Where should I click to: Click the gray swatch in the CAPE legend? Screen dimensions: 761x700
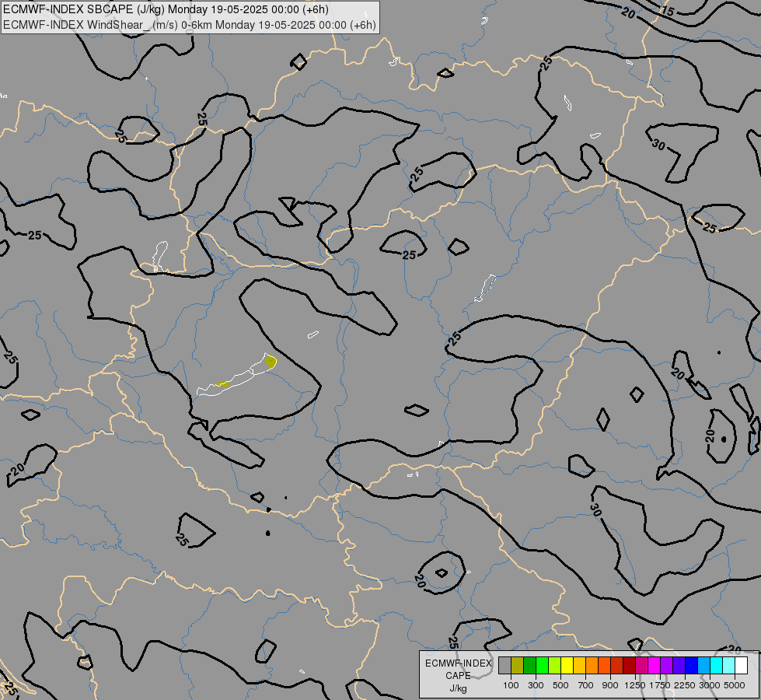tap(504, 666)
